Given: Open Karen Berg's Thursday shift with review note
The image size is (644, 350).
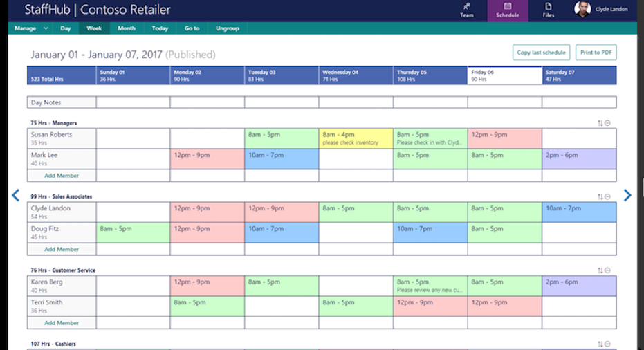Looking at the screenshot, I should click(430, 286).
